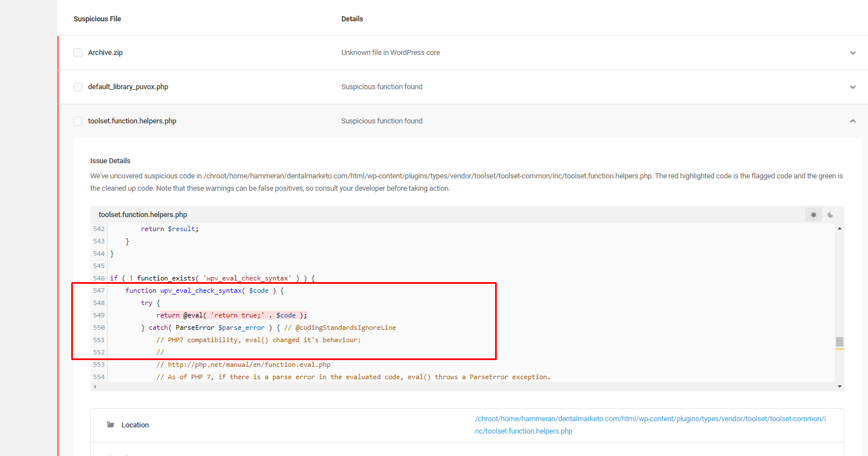
Task: Open the Location file path link
Action: point(650,425)
